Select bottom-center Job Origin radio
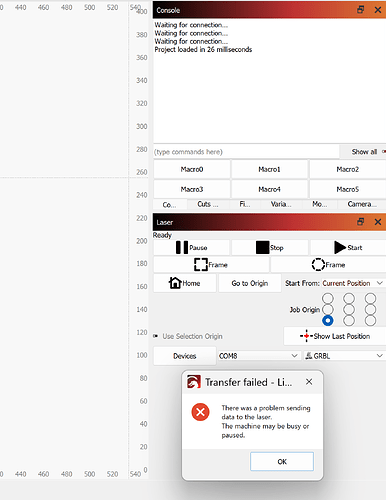 click(x=349, y=321)
